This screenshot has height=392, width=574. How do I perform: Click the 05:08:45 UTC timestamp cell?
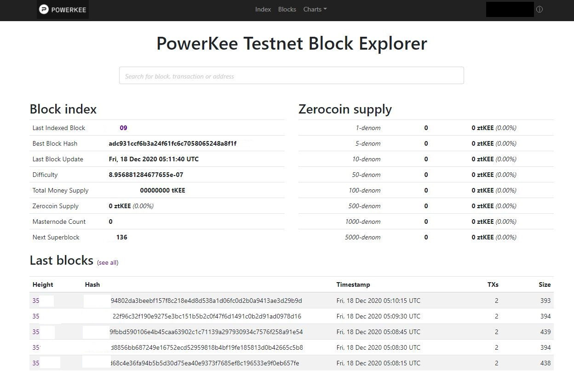(x=378, y=332)
